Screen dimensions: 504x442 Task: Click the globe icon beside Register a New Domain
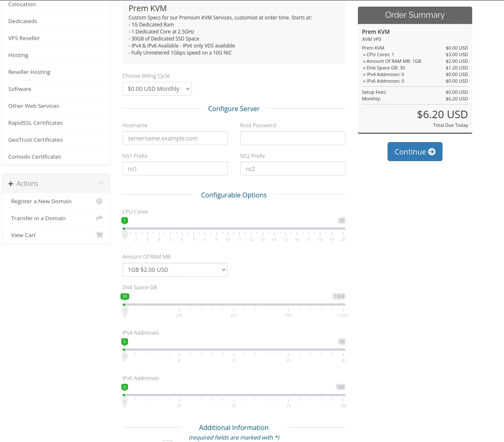[99, 201]
